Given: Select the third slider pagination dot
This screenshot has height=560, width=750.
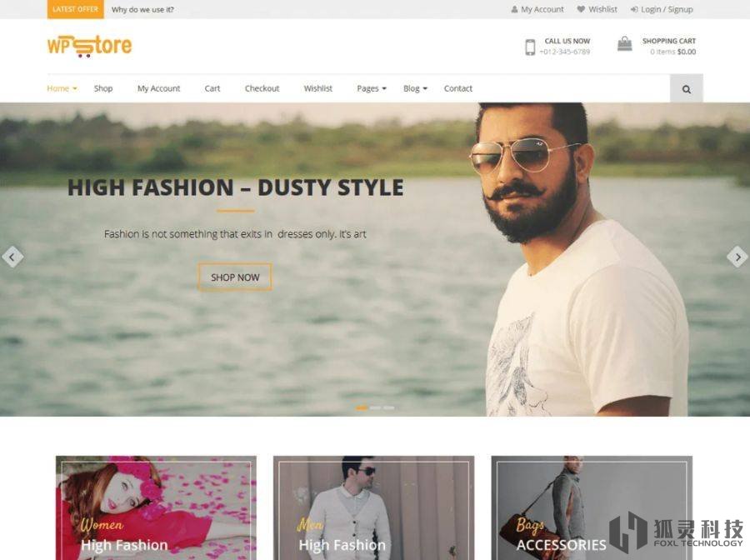Looking at the screenshot, I should click(389, 408).
